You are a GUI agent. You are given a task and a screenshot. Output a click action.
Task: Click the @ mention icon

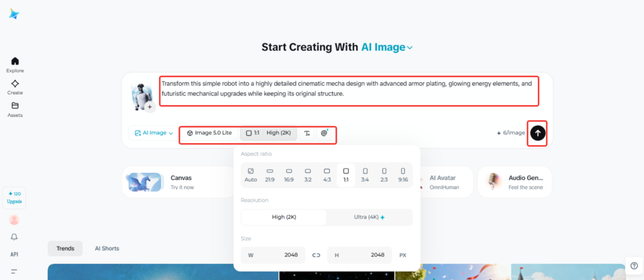[x=324, y=133]
